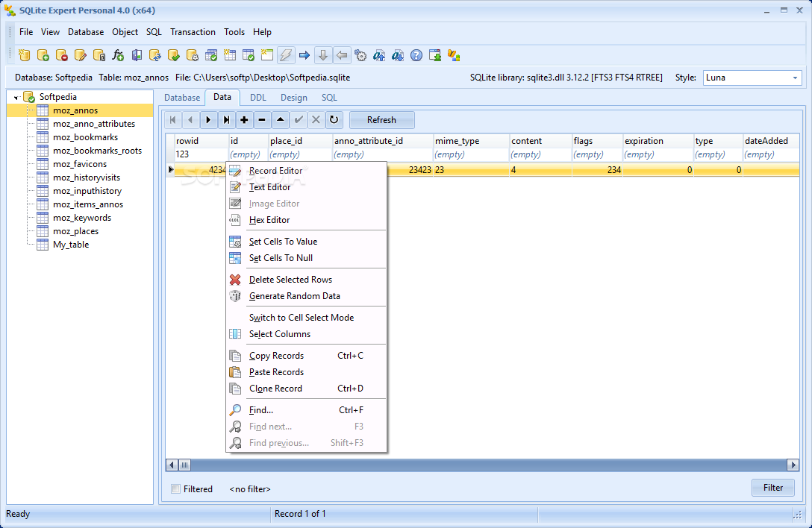The image size is (812, 528).
Task: Click the Filter button
Action: pos(772,488)
